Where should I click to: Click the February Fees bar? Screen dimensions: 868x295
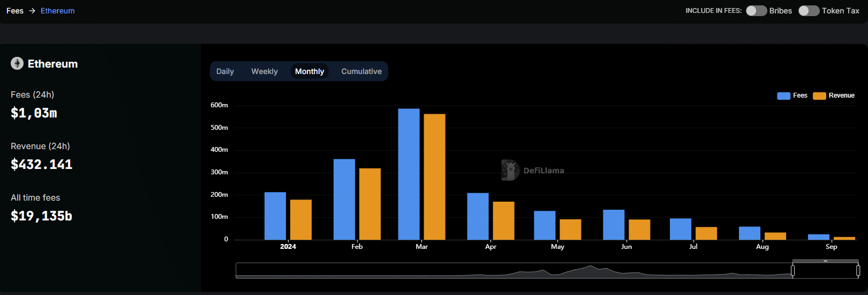point(344,200)
